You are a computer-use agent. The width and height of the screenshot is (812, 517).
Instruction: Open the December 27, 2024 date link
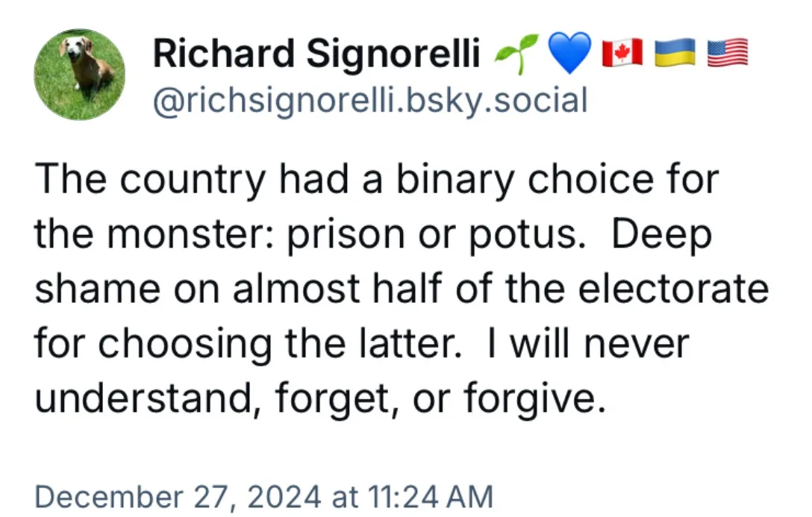tap(178, 496)
